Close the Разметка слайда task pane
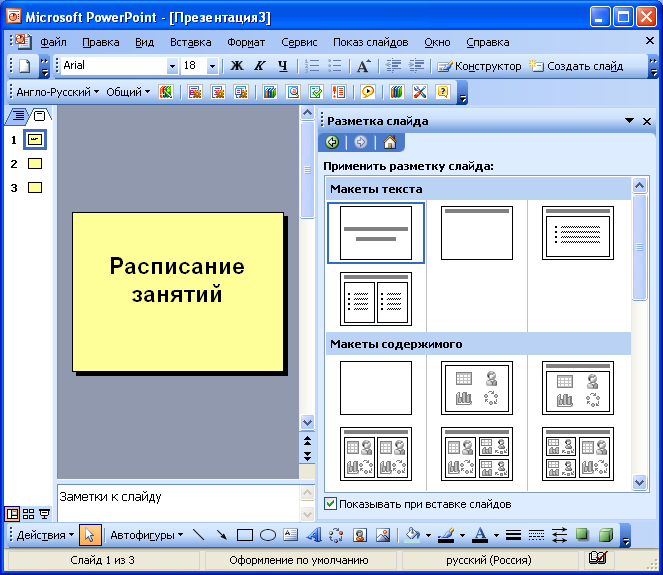 click(647, 121)
